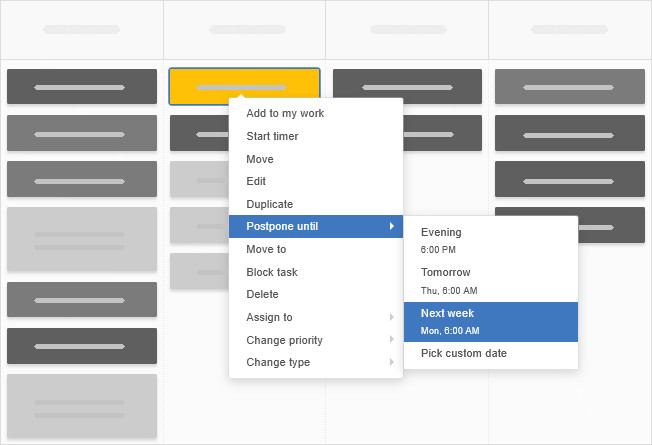Select 'Duplicate' menu option
Screen dimensions: 652x445
pos(270,204)
